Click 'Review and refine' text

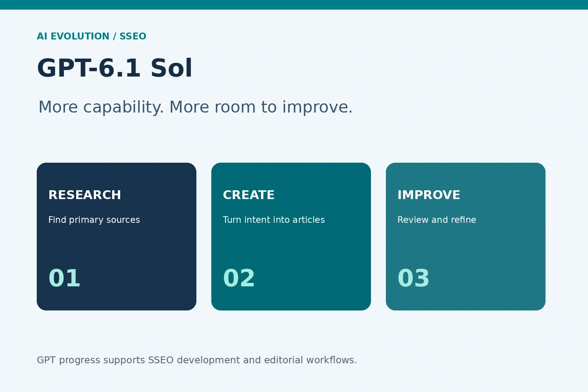click(437, 220)
